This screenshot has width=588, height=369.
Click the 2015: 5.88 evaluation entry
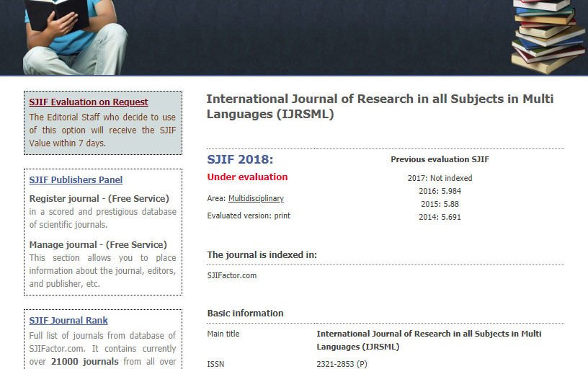point(440,204)
